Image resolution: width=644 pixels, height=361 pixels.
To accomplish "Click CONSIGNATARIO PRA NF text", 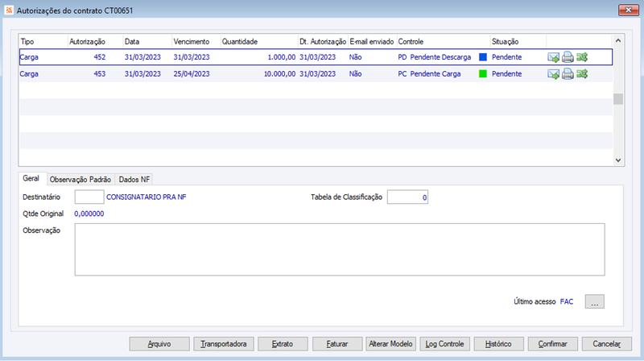I will (147, 197).
